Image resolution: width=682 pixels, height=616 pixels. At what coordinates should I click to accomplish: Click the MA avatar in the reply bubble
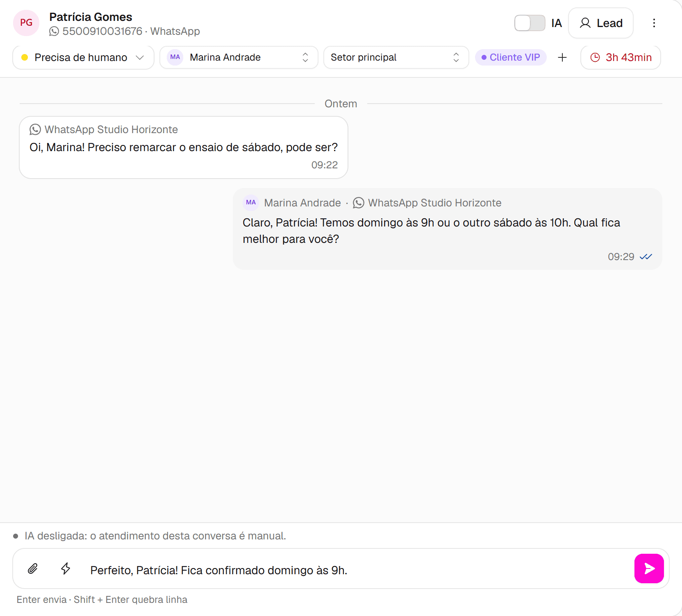coord(251,203)
